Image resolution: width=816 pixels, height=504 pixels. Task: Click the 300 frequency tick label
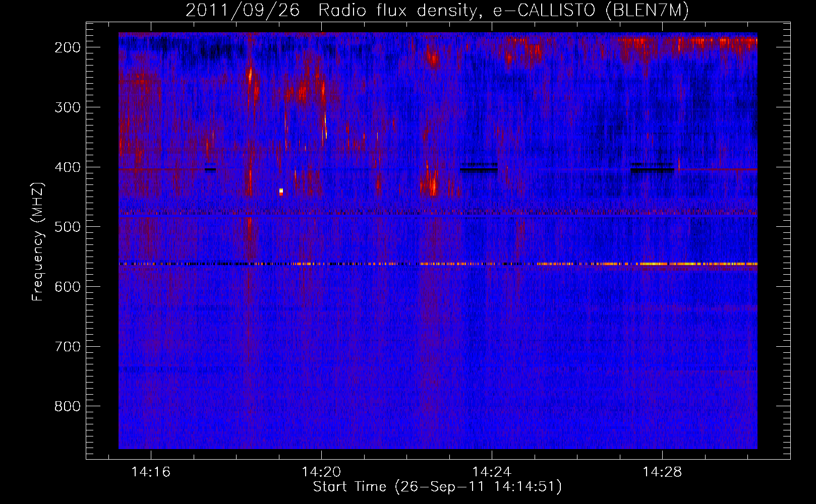click(68, 107)
